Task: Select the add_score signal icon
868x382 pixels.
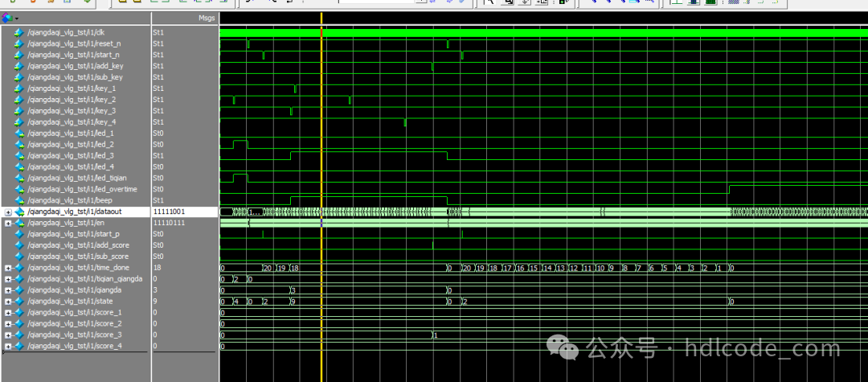Action: (19, 245)
